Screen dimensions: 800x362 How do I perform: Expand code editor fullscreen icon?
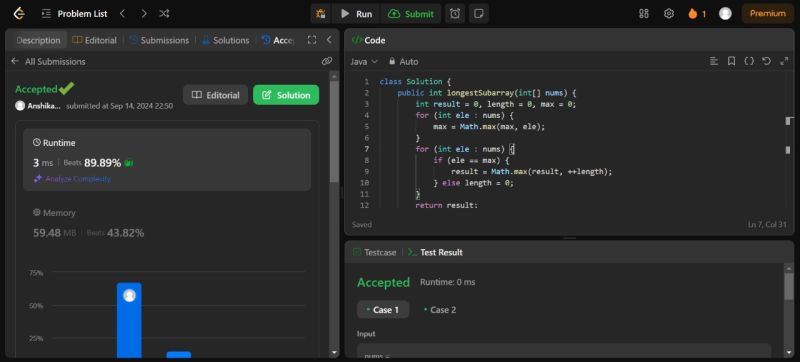784,61
